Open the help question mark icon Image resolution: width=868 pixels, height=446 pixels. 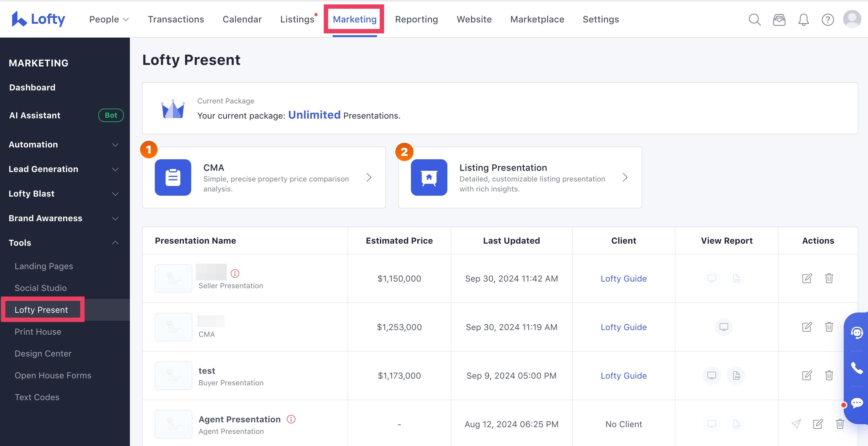coord(828,19)
